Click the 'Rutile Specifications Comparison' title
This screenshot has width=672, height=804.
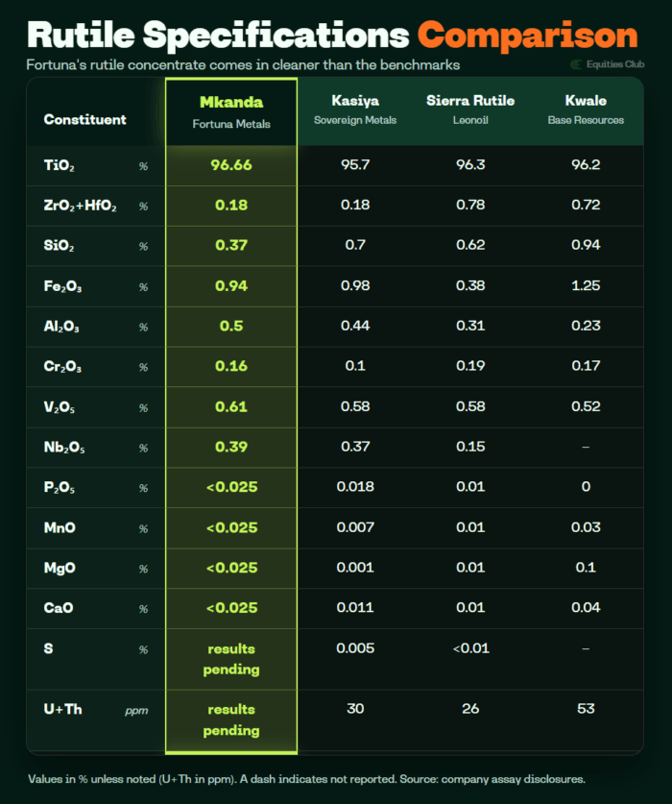tap(332, 36)
